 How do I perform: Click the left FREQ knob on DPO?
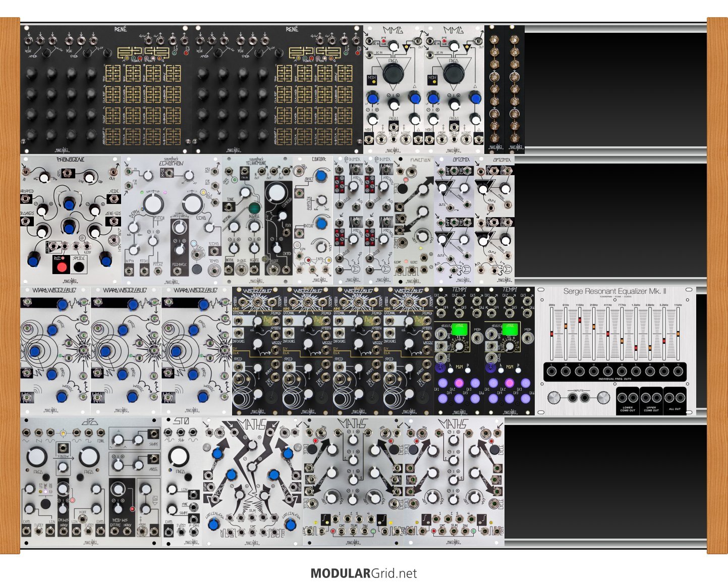coord(37,458)
